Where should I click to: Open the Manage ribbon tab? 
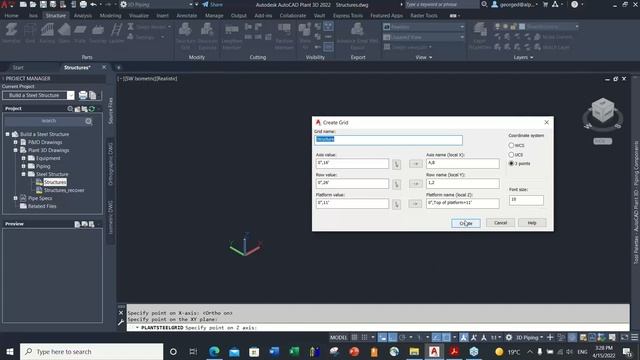click(x=214, y=16)
